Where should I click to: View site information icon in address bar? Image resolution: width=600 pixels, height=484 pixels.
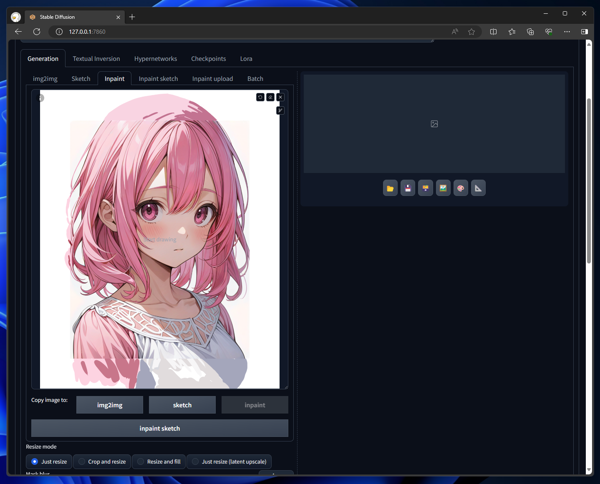[x=59, y=32]
